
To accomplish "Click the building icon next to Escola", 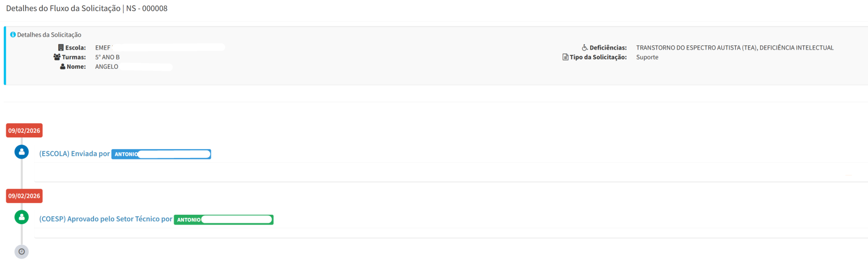I will [x=61, y=48].
